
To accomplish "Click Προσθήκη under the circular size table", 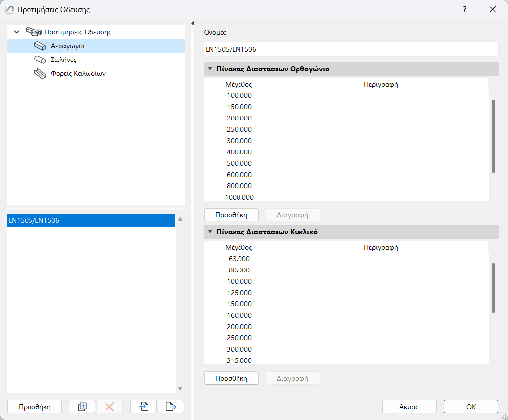I will (x=231, y=378).
